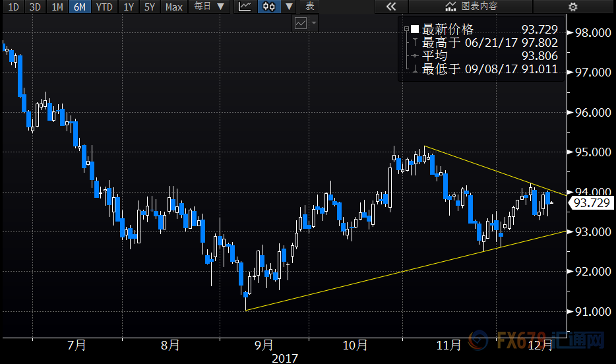
Task: Open chart type dropdown arrow
Action: pyautogui.click(x=289, y=7)
